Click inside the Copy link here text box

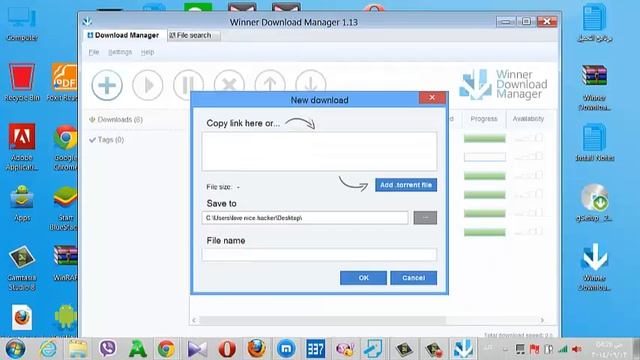(x=319, y=151)
